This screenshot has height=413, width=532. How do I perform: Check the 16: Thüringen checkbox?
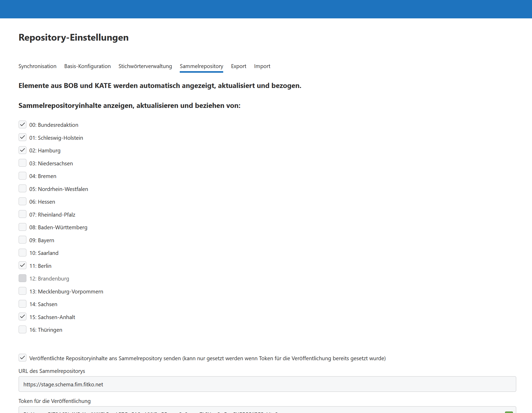click(23, 329)
